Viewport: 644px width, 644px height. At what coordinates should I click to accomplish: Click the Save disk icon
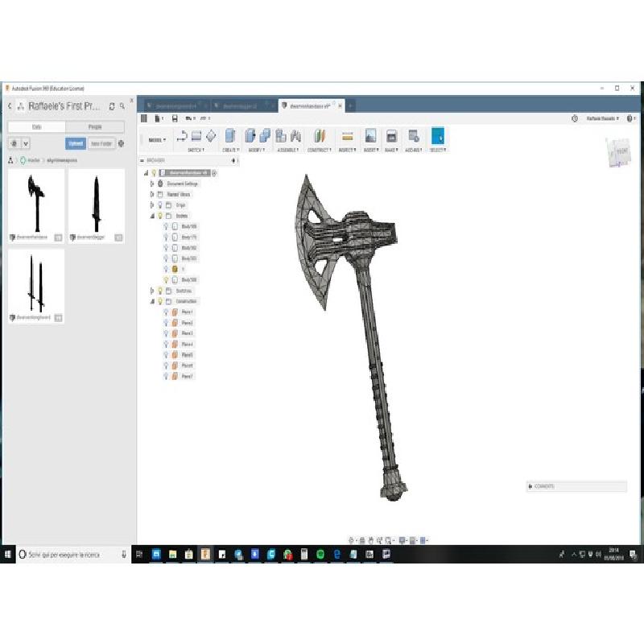[x=175, y=118]
